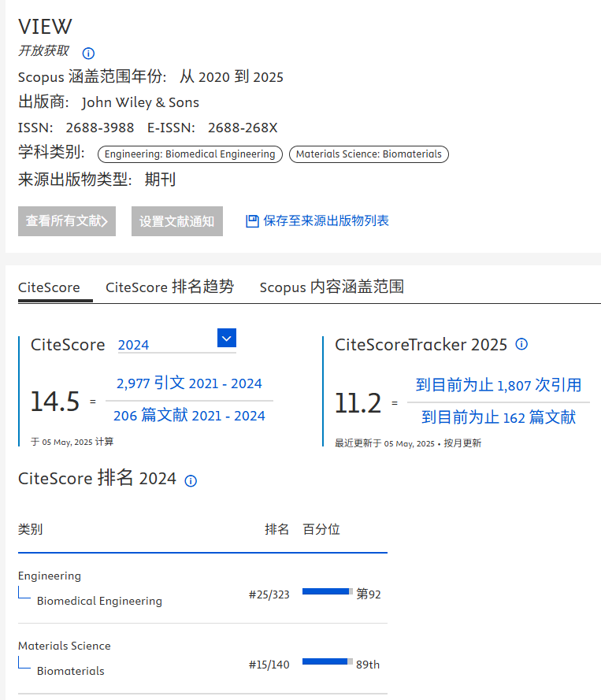Viewport: 601px width, 700px height.
Task: Click the 设置文献通知 button
Action: pos(176,221)
